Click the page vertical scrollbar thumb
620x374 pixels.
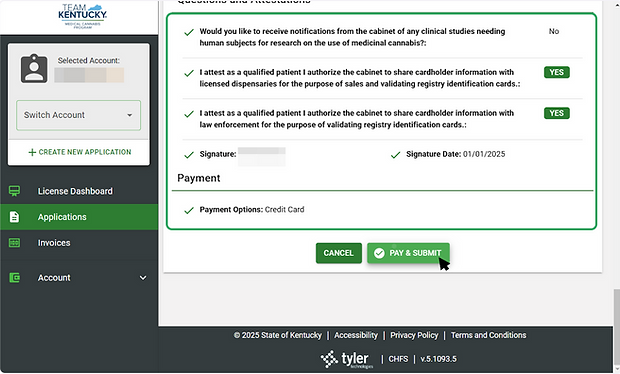[616, 327]
